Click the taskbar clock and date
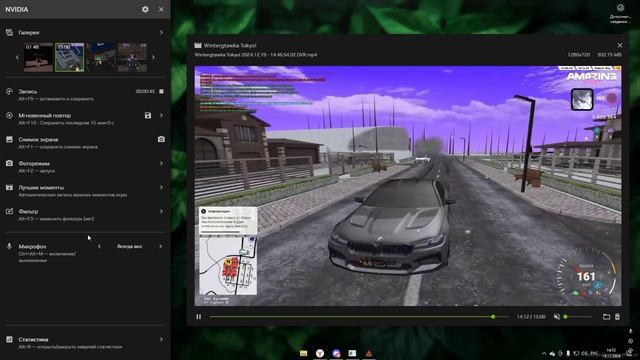 point(611,353)
